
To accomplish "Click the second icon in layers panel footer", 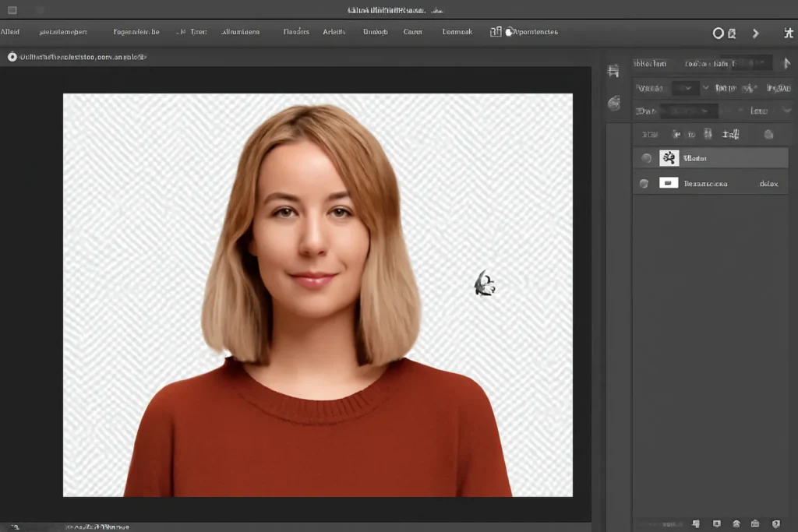I will pos(717,524).
